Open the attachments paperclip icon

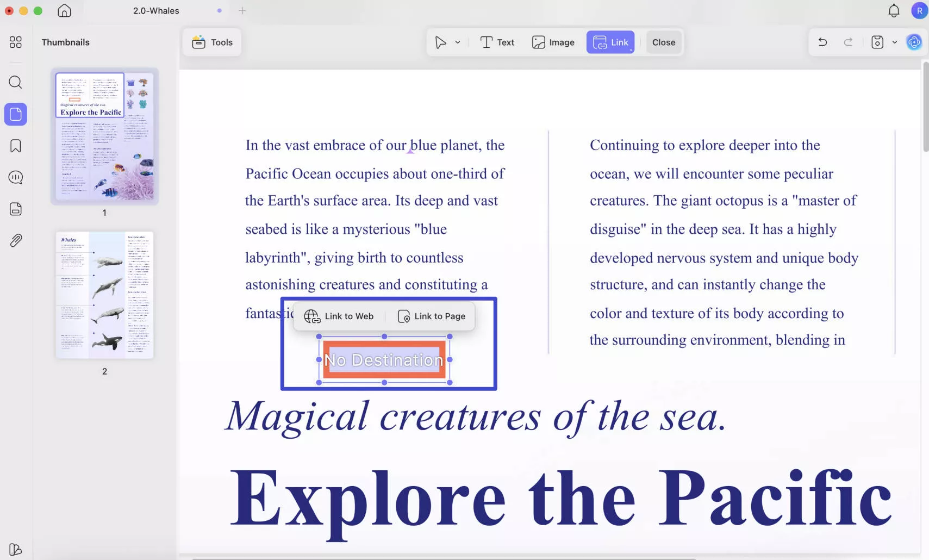[x=16, y=240]
